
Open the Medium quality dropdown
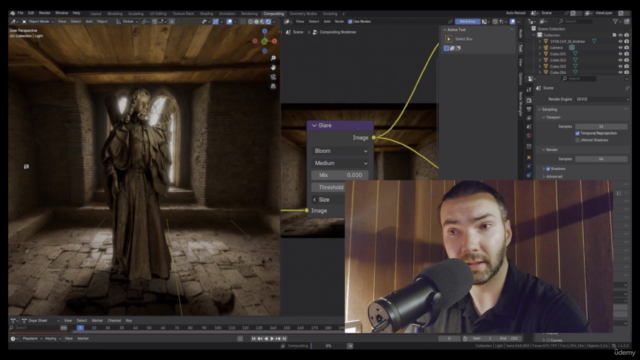340,163
